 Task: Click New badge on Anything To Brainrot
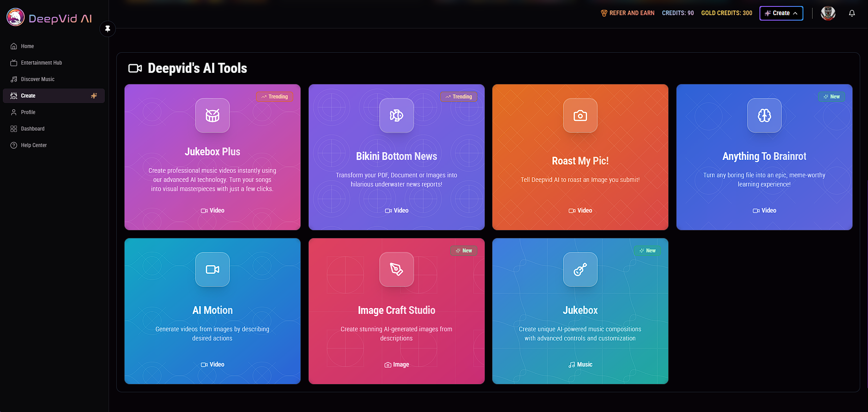tap(832, 97)
